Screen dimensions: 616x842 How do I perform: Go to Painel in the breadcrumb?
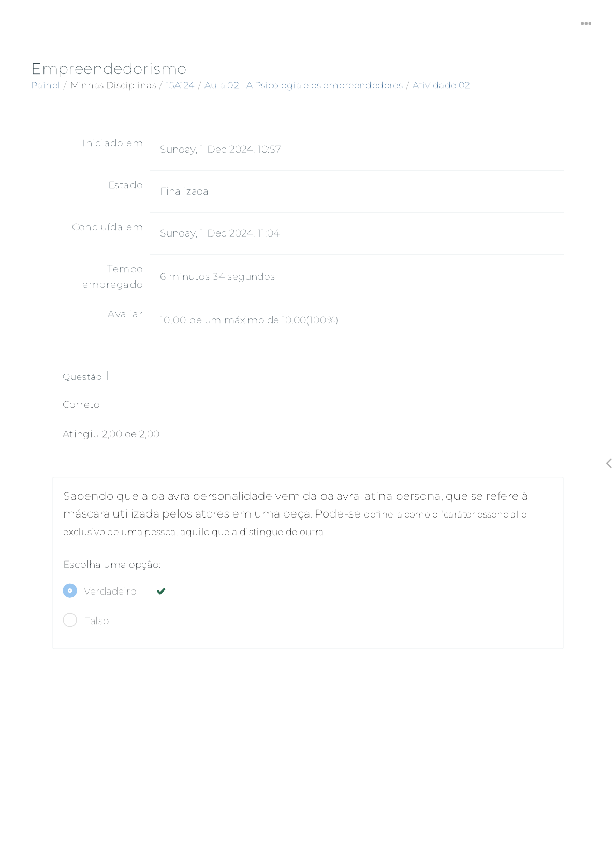coord(46,85)
